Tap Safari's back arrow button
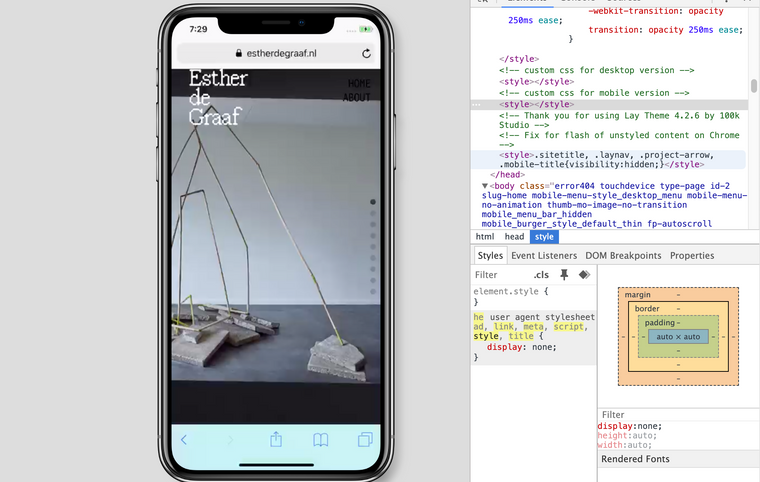760x482 pixels. coord(184,440)
